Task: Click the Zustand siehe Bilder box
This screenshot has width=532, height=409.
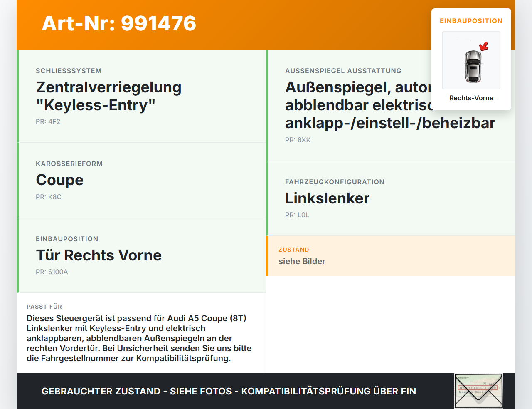Action: 391,256
